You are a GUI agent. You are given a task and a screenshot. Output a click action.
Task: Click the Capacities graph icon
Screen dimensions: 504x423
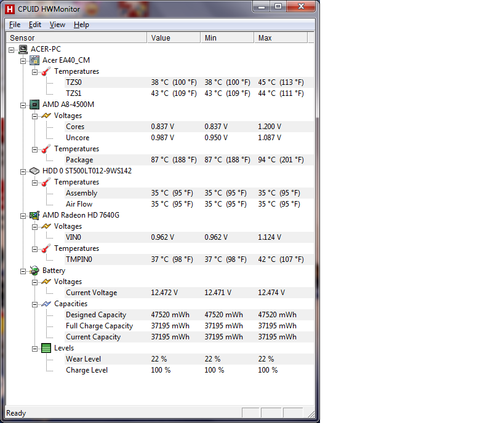point(46,304)
